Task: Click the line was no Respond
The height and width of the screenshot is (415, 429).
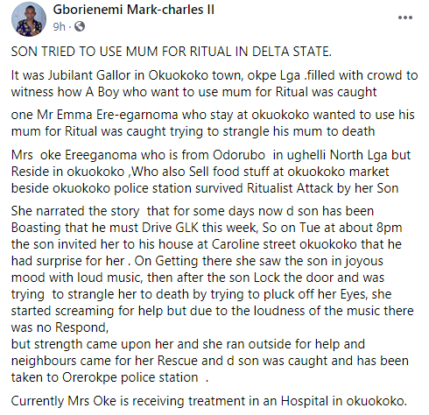Action: pyautogui.click(x=60, y=327)
